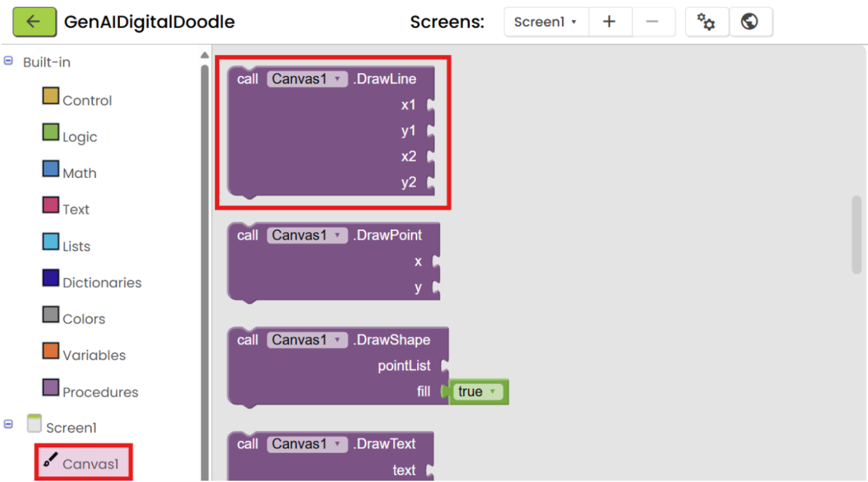The width and height of the screenshot is (868, 482).
Task: Open the Math blocks category
Action: (x=69, y=172)
